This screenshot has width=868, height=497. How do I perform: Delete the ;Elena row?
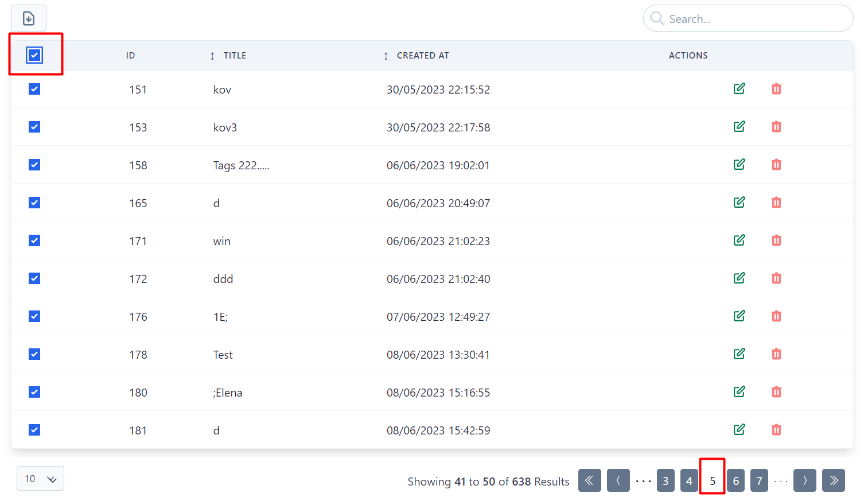[776, 392]
